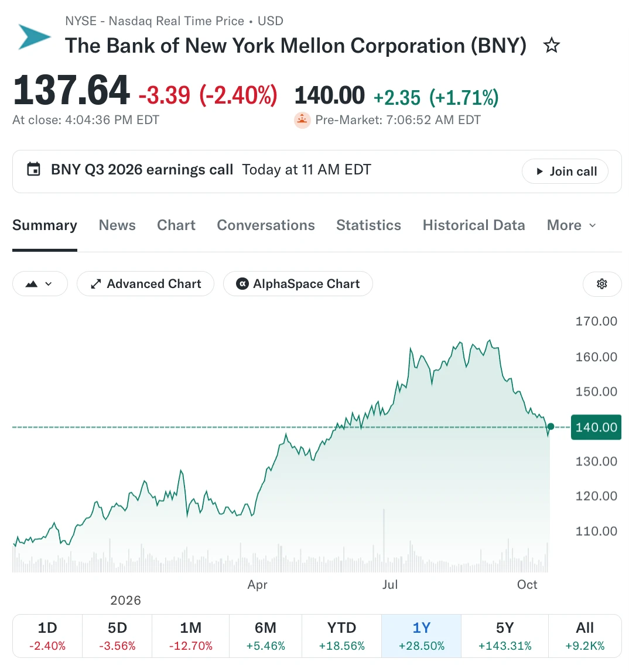The width and height of the screenshot is (629, 672).
Task: Switch to the News tab
Action: pyautogui.click(x=117, y=225)
